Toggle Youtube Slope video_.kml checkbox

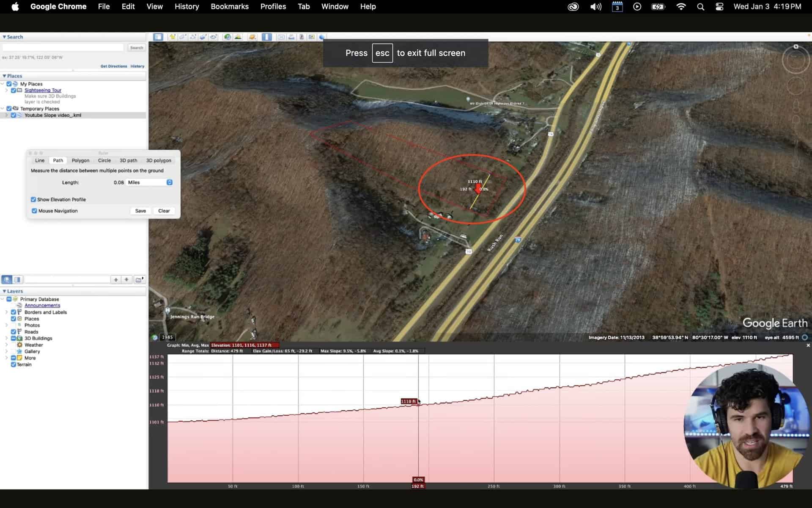click(x=13, y=115)
